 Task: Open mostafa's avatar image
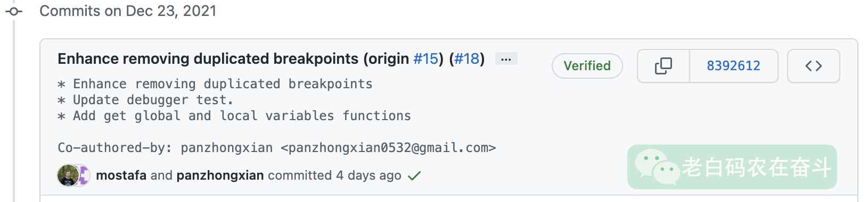(68, 175)
